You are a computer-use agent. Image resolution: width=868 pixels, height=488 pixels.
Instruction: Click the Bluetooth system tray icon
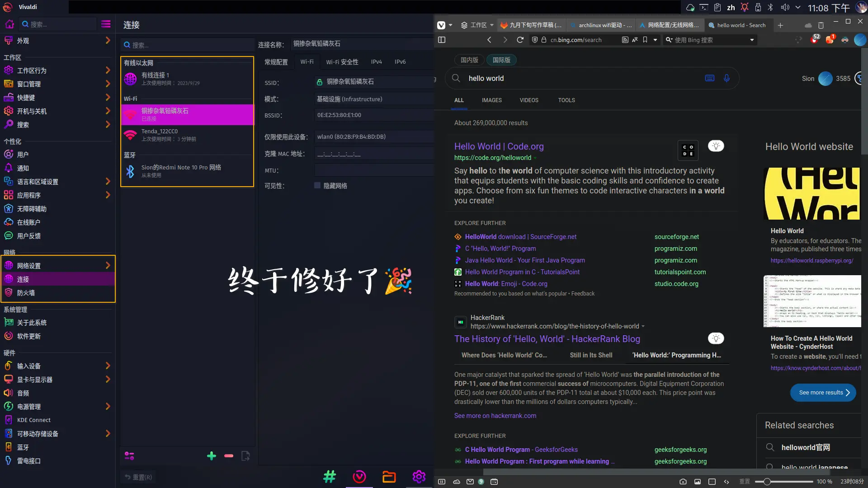pos(770,7)
